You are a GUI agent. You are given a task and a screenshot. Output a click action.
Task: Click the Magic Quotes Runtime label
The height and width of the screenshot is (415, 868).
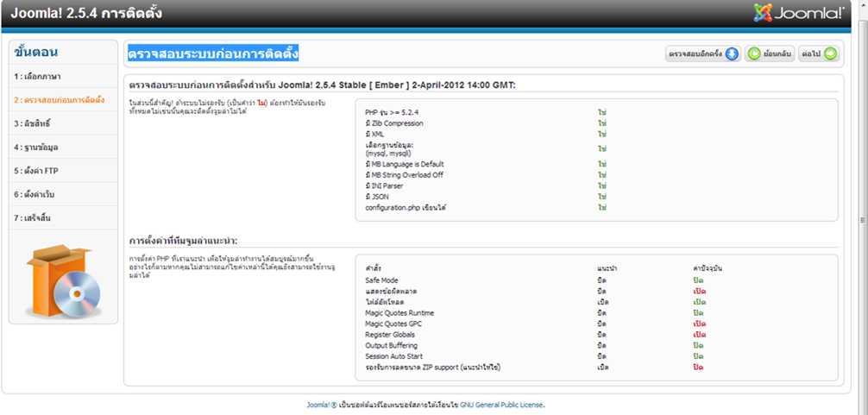click(x=399, y=312)
